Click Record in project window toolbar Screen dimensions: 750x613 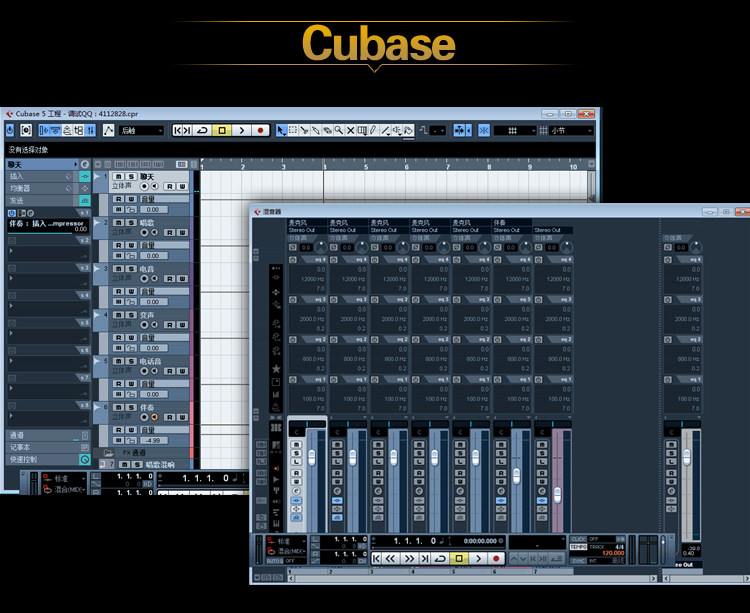point(261,130)
